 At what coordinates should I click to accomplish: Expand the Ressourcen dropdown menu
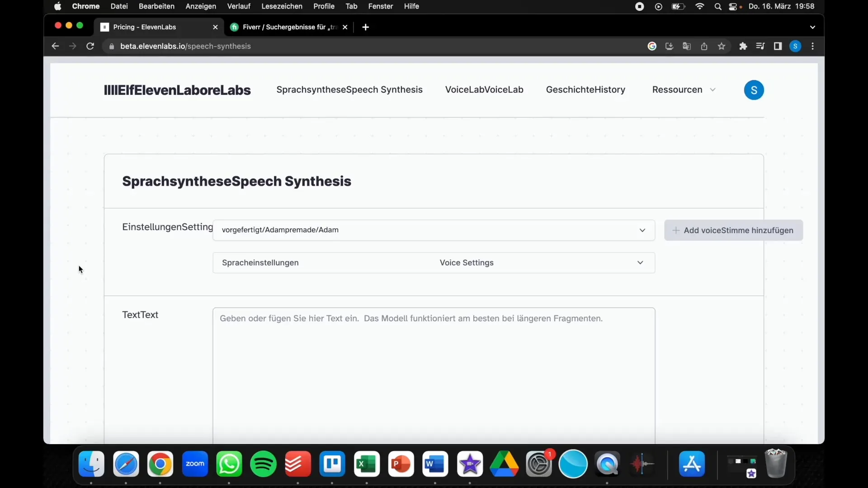(684, 89)
